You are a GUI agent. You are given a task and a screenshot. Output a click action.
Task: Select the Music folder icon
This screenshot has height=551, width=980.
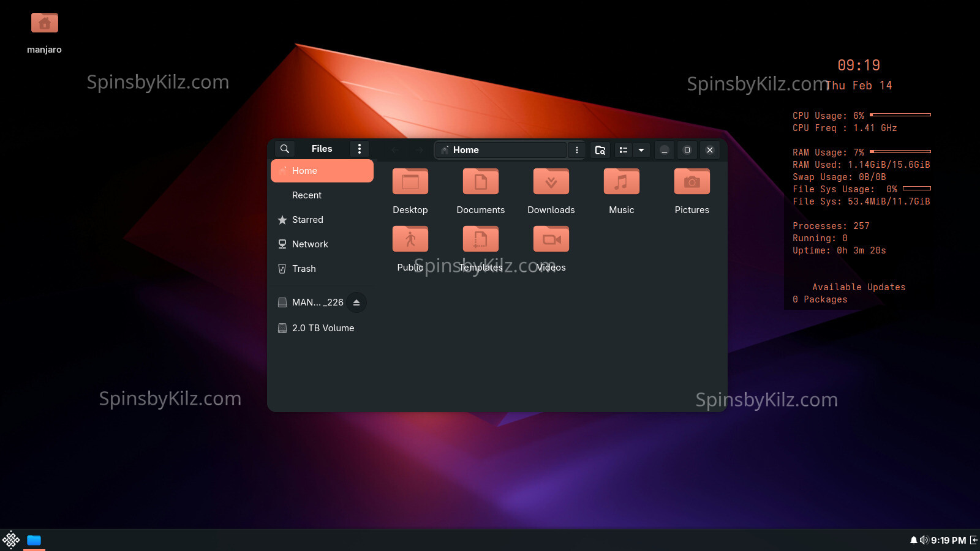tap(621, 182)
